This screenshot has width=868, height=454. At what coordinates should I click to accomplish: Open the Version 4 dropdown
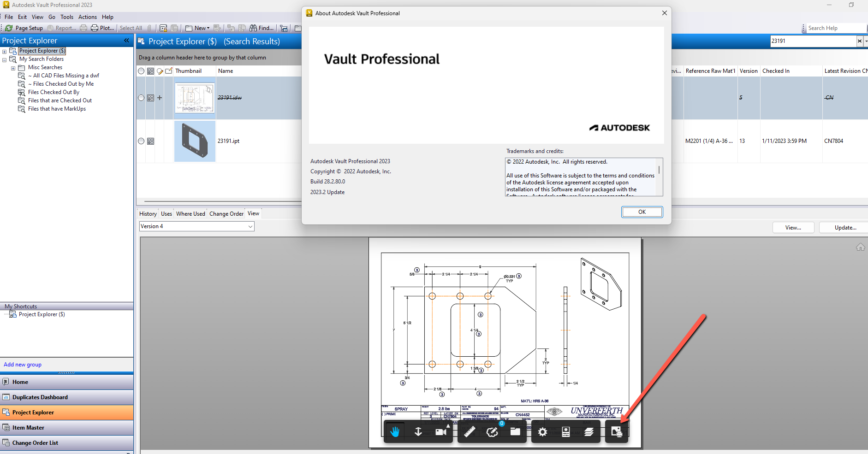(250, 226)
